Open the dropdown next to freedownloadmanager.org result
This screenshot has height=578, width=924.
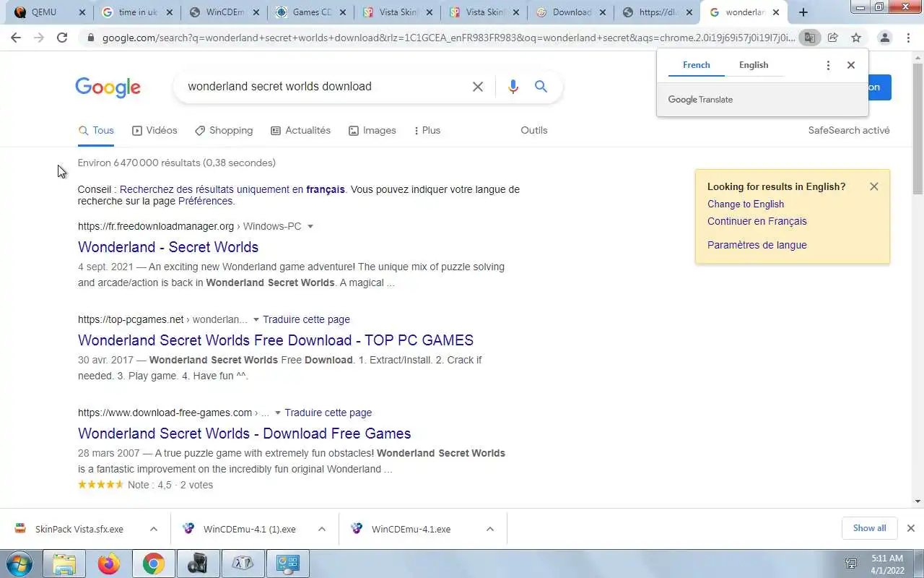[x=310, y=226]
